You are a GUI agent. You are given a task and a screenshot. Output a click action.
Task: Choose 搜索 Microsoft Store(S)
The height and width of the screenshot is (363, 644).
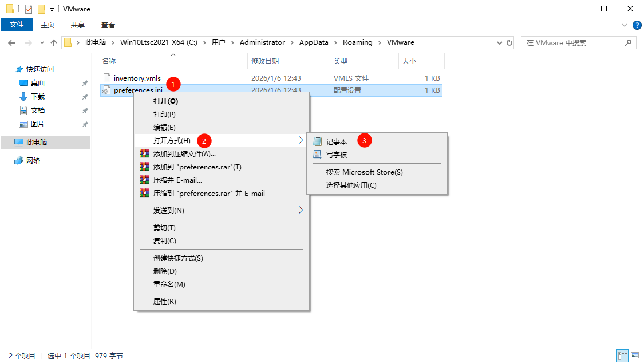pyautogui.click(x=377, y=172)
